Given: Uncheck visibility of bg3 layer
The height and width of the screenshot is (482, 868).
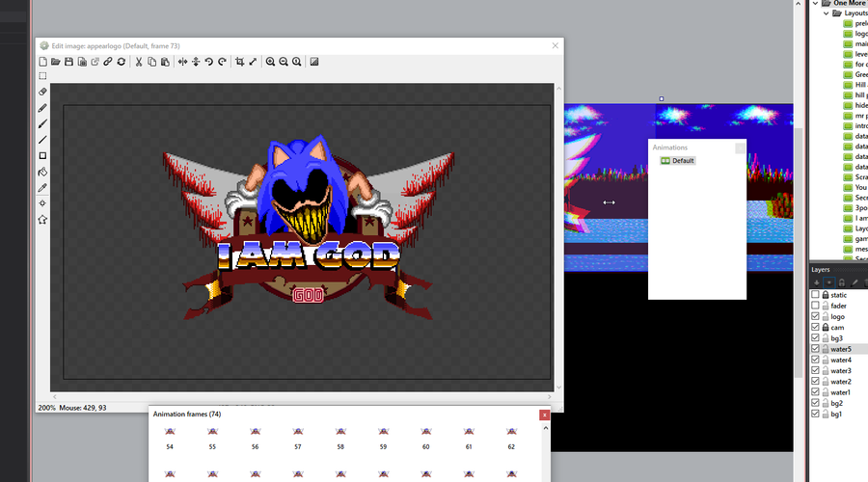Looking at the screenshot, I should pos(815,338).
